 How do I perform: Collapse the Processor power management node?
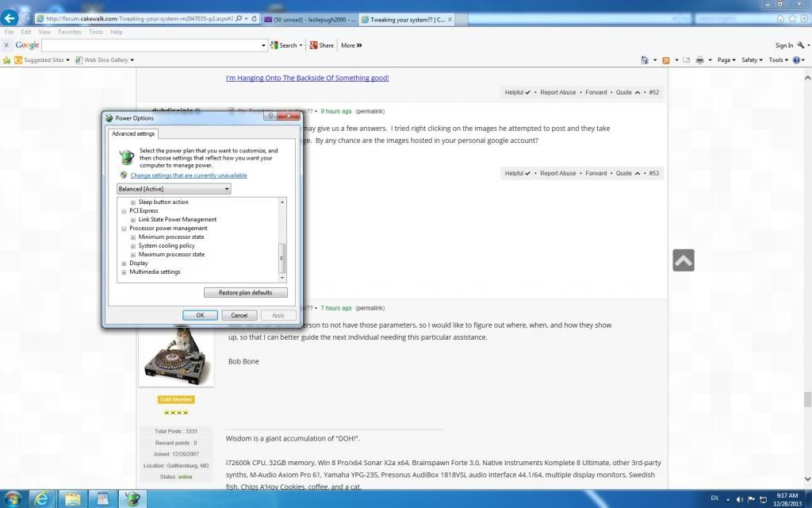pyautogui.click(x=124, y=229)
